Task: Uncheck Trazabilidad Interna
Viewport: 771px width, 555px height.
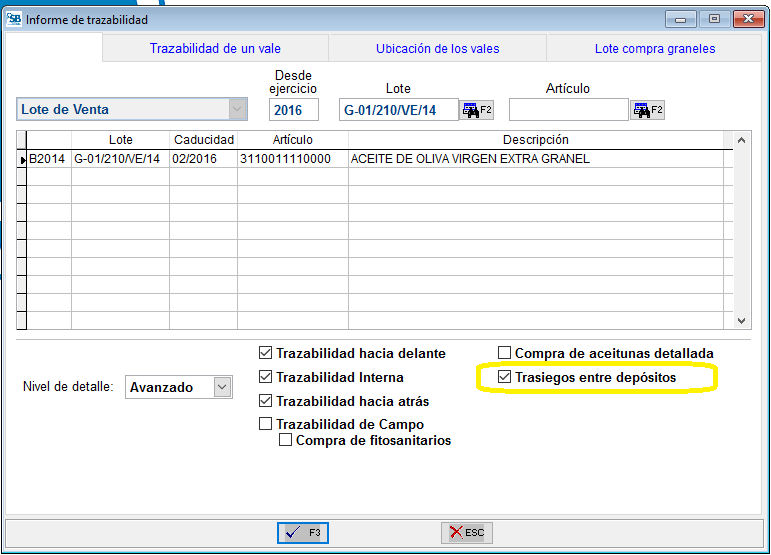Action: pyautogui.click(x=266, y=377)
